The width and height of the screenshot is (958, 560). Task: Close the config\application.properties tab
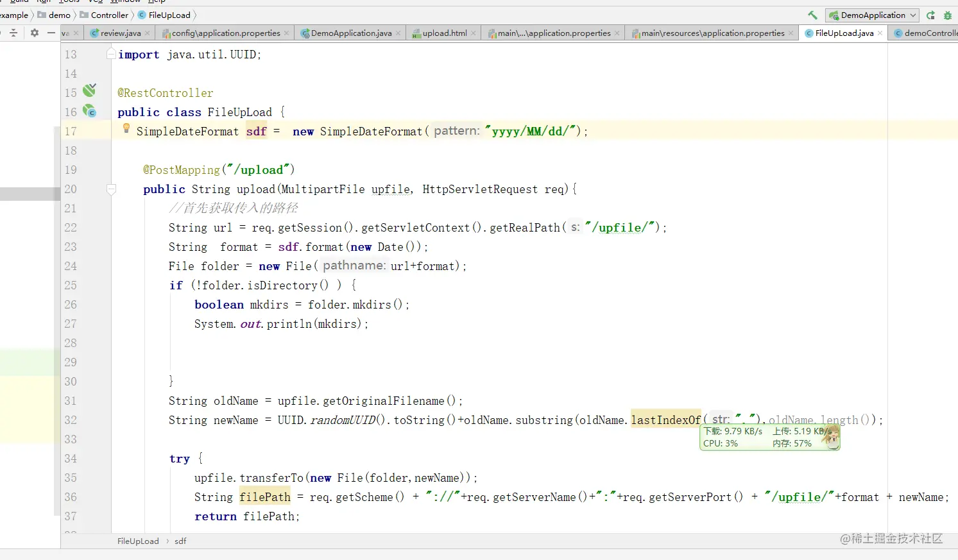pos(286,33)
